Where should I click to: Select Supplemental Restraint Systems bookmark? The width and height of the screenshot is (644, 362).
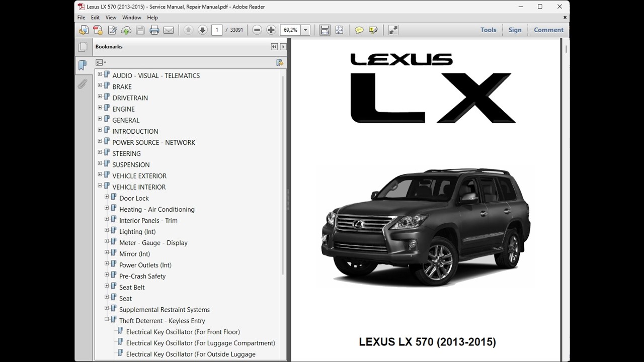[x=165, y=310]
